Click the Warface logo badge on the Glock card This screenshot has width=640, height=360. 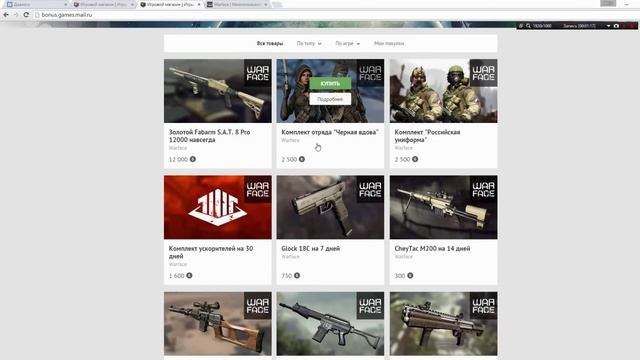pyautogui.click(x=370, y=190)
